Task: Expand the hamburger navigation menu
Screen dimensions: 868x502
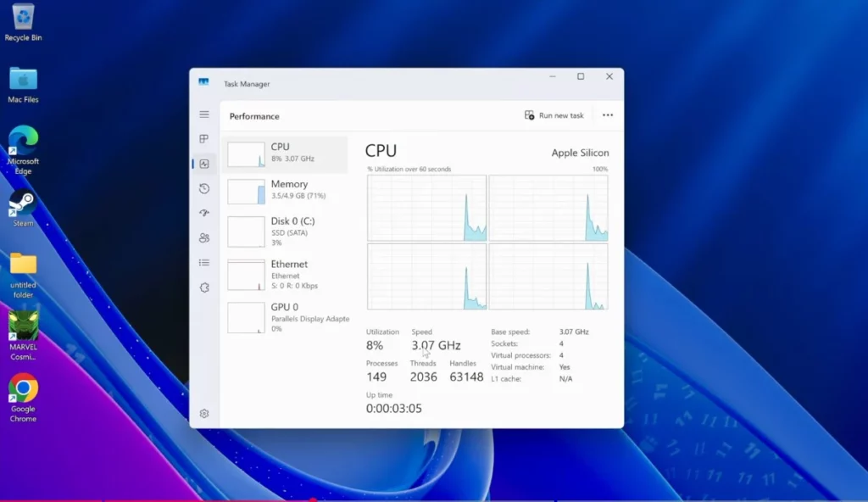Action: point(204,114)
